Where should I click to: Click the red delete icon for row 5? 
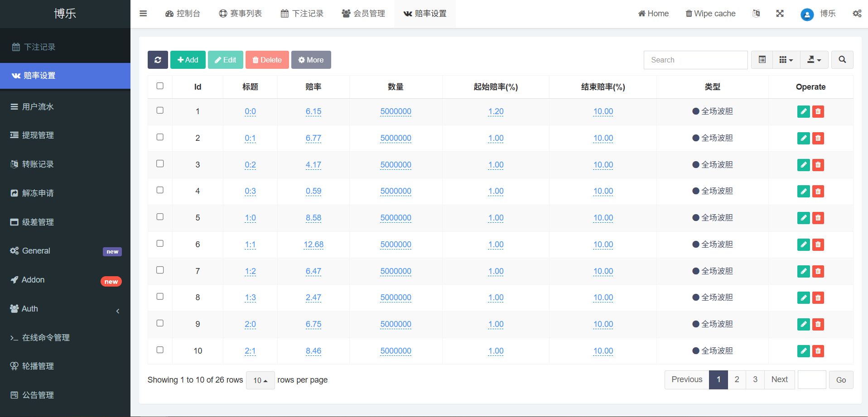coord(818,218)
